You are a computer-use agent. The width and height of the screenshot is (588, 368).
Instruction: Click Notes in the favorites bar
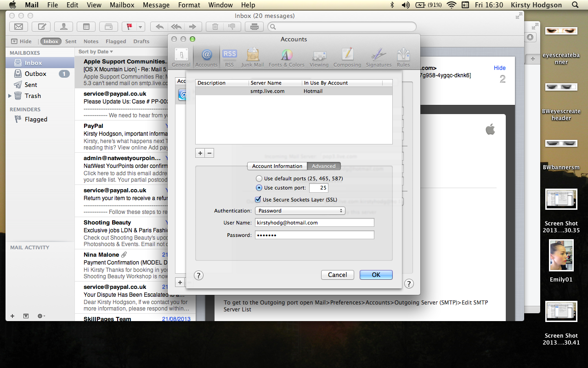pyautogui.click(x=91, y=41)
